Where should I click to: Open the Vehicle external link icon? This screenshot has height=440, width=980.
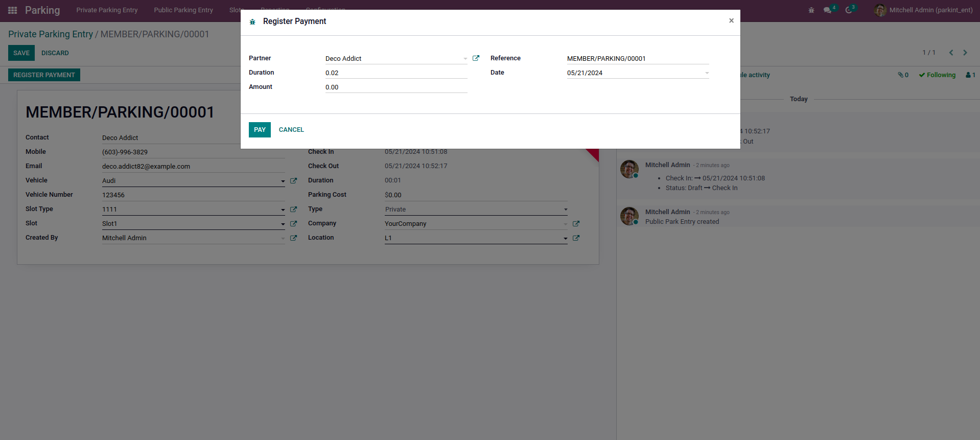(x=293, y=181)
